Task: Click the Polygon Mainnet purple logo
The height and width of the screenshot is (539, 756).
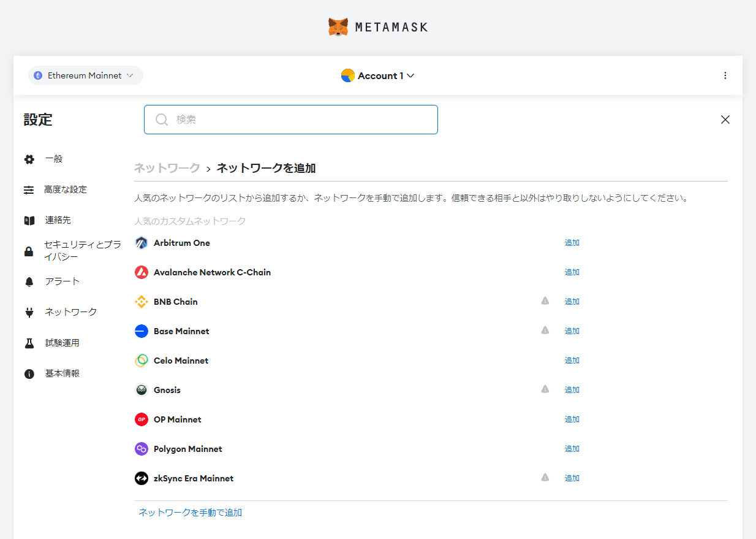Action: [x=142, y=449]
